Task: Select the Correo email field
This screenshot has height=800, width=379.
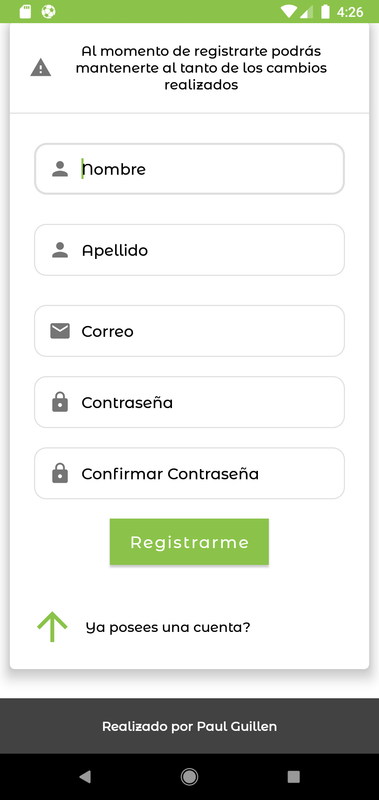Action: (x=189, y=331)
